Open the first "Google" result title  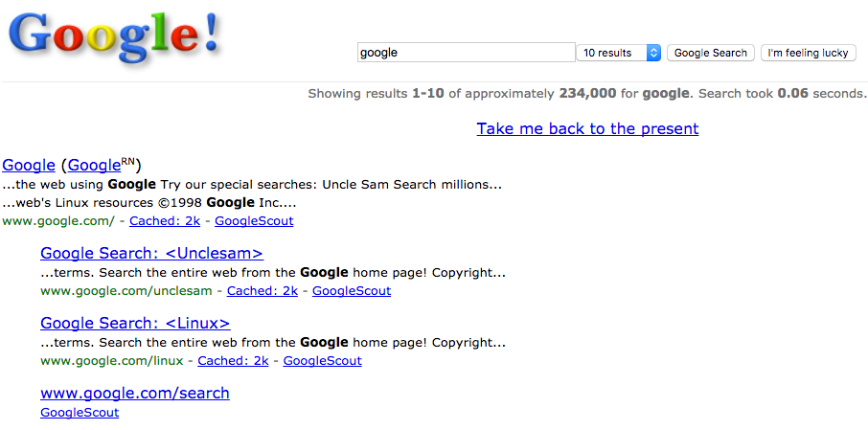[x=29, y=166]
